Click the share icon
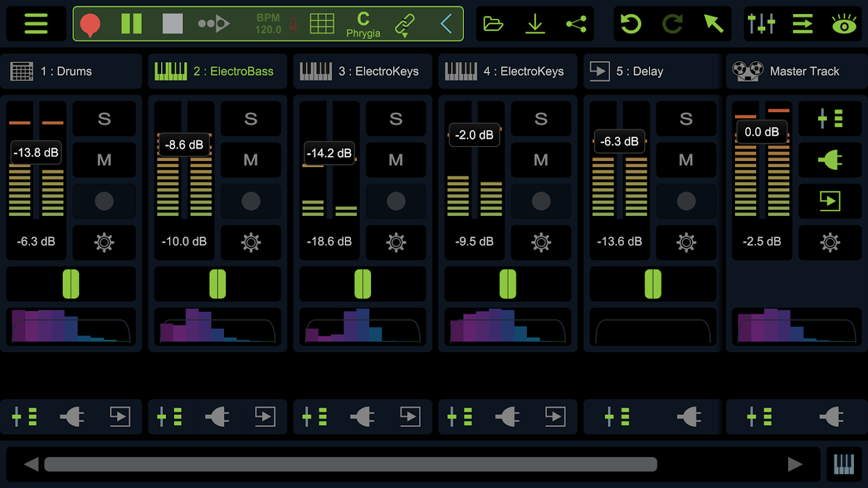Image resolution: width=868 pixels, height=488 pixels. point(576,24)
